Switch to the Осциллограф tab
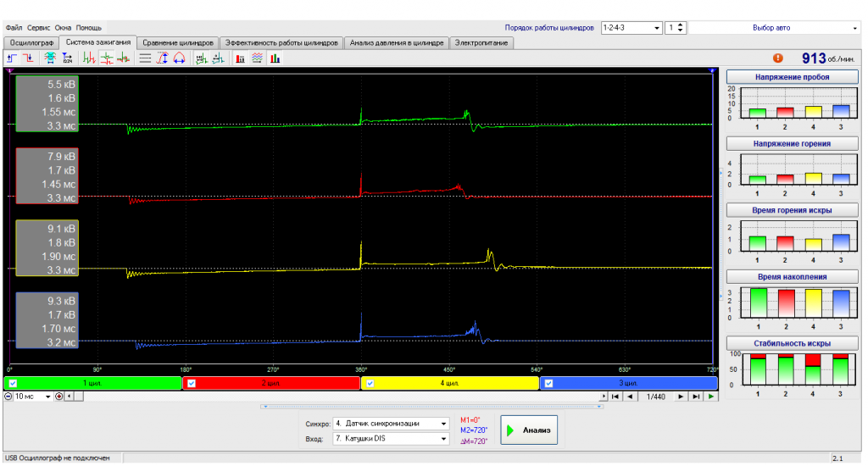This screenshot has width=868, height=466. pyautogui.click(x=31, y=42)
